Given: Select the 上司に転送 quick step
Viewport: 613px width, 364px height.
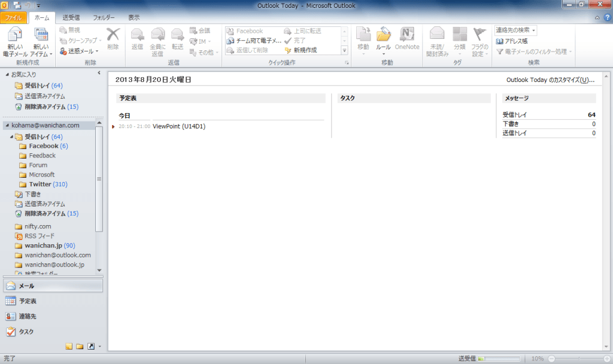Looking at the screenshot, I should (302, 31).
